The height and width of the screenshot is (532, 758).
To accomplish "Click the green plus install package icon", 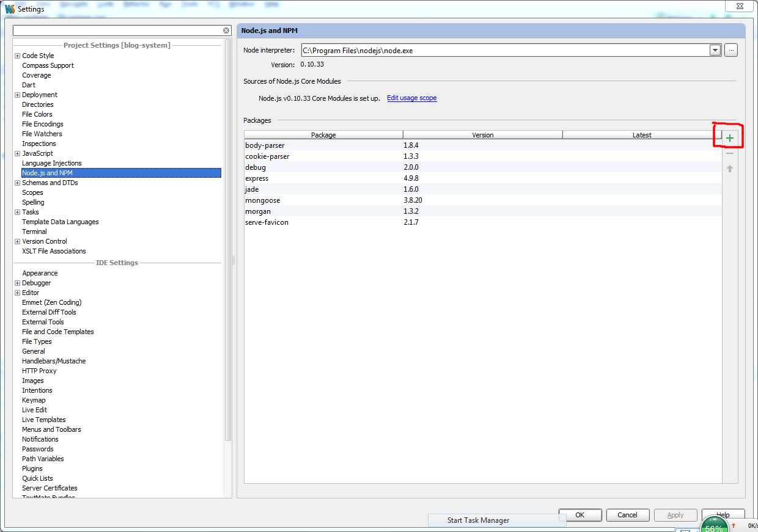I will tap(729, 139).
